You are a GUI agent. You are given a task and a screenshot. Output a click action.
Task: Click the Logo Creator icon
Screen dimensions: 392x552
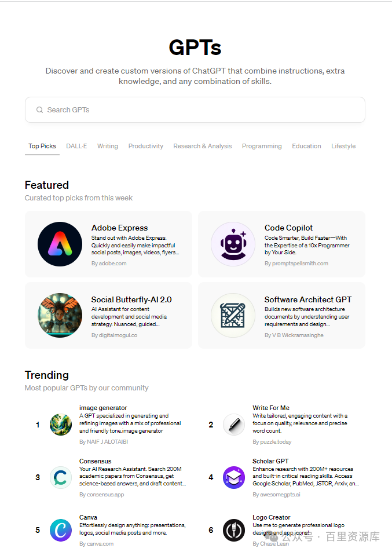point(234,530)
